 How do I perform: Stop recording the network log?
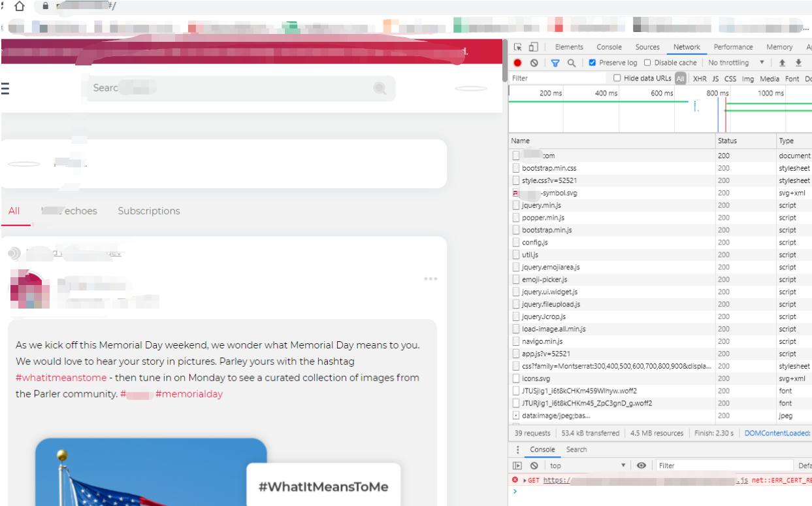517,63
